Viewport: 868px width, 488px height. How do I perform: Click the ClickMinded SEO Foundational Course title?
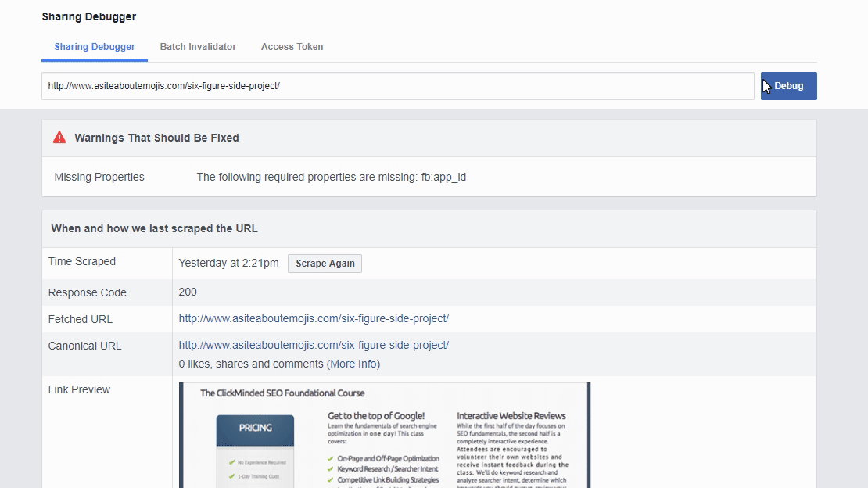coord(282,393)
